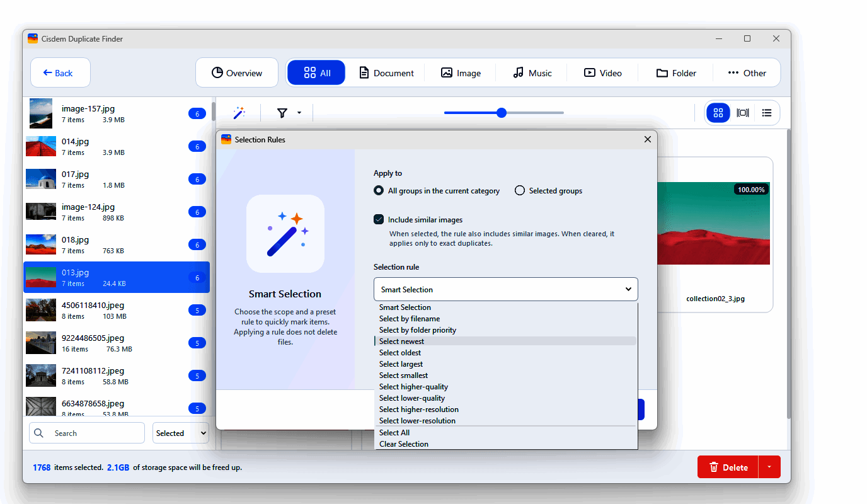Pick Clear Selection from the list

[505, 444]
